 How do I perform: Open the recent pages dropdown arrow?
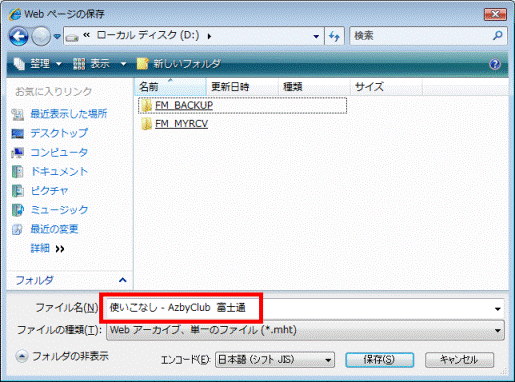[x=57, y=36]
